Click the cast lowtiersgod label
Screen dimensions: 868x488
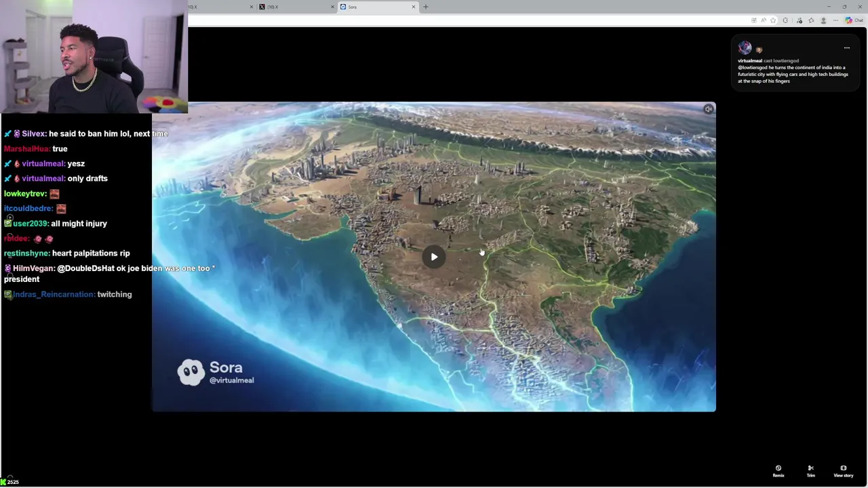pyautogui.click(x=781, y=61)
